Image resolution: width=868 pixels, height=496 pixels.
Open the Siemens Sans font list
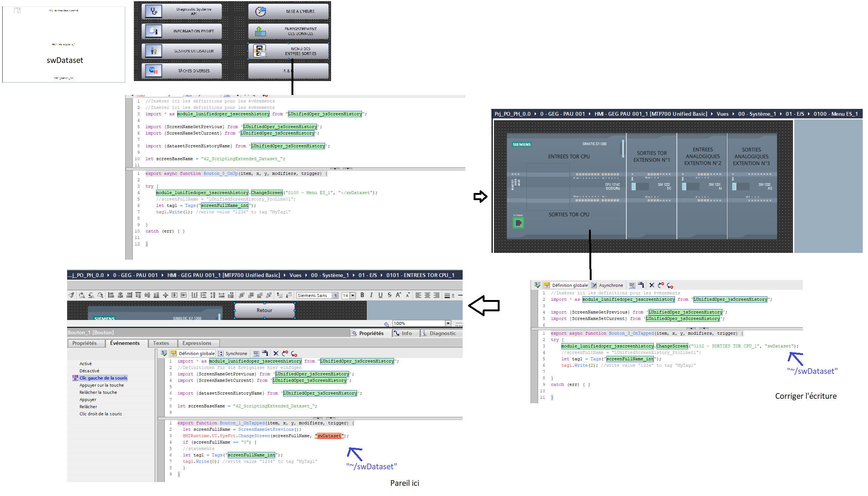pos(335,295)
